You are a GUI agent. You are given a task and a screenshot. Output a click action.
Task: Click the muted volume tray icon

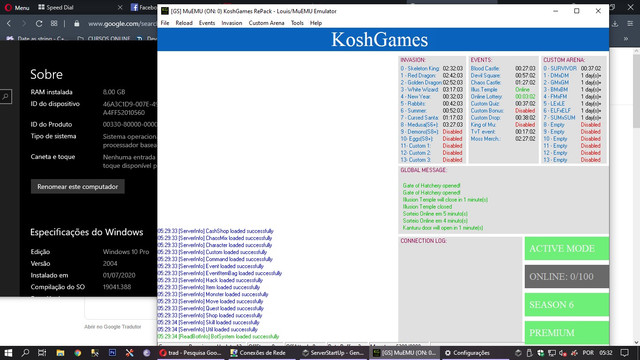(x=562, y=353)
